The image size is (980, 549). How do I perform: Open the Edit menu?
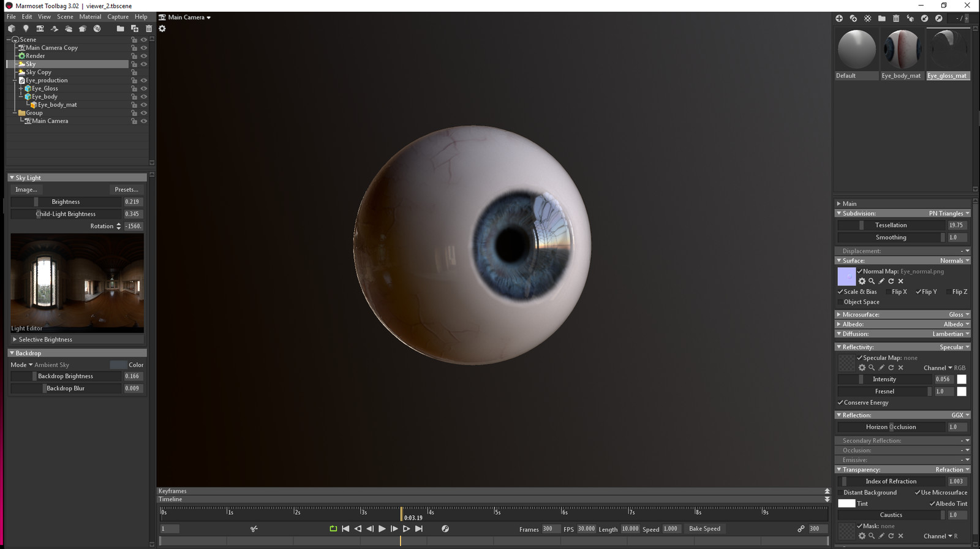27,17
